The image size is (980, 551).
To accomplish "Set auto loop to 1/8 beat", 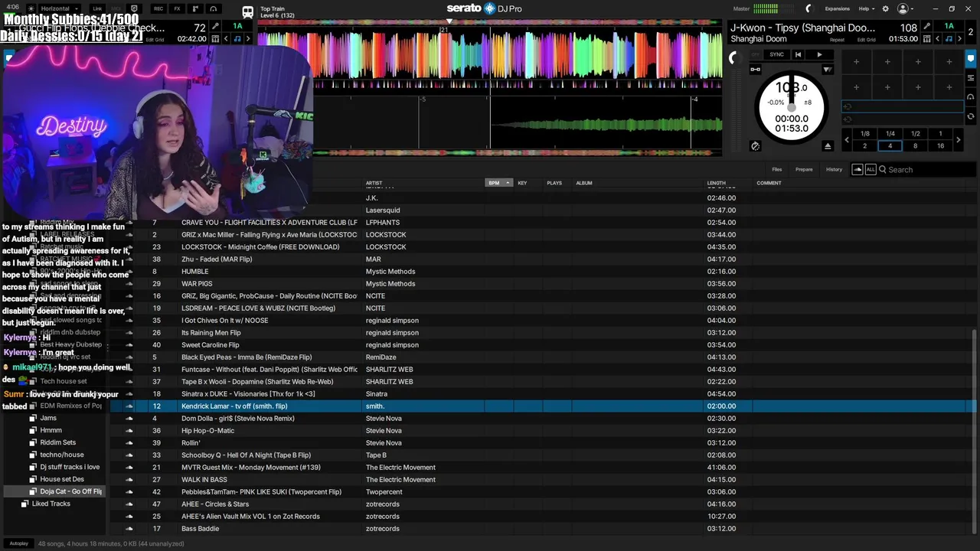I will click(864, 134).
